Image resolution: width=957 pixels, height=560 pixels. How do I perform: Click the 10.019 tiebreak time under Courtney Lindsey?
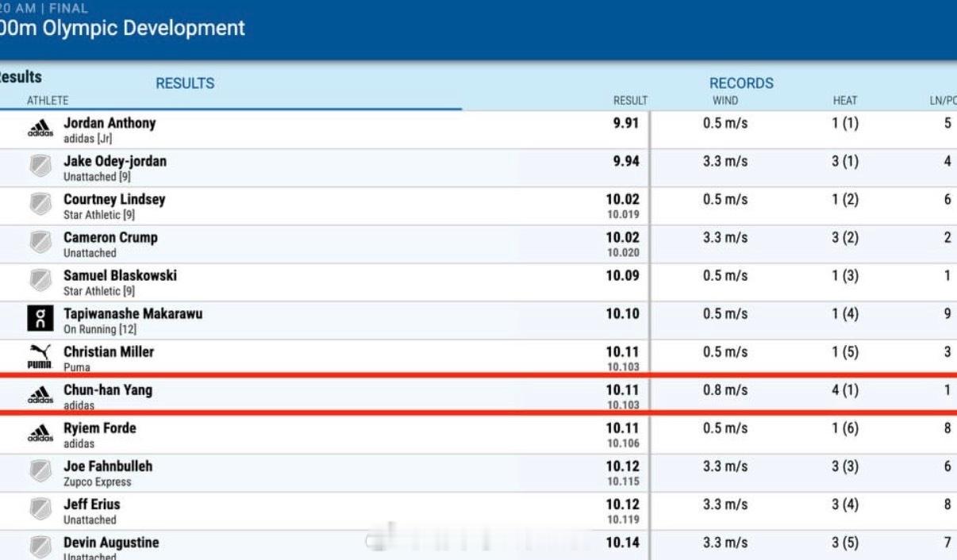623,215
